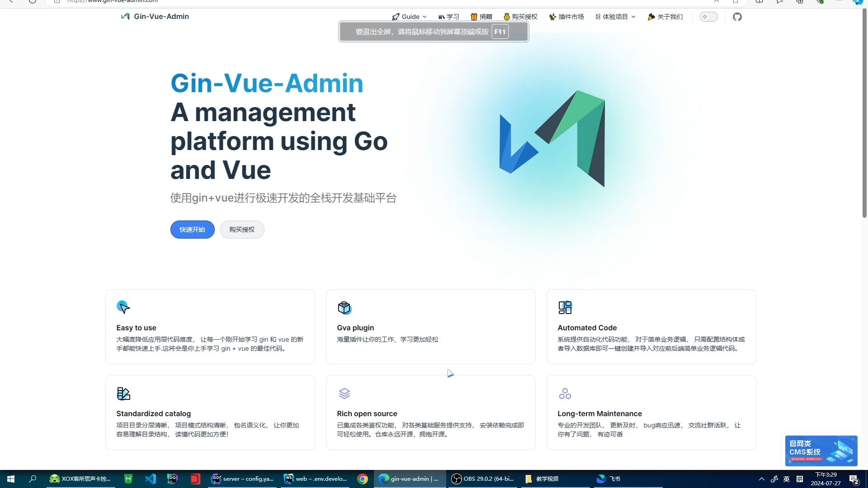This screenshot has width=868, height=488.
Task: Click the Long-term Maintenance hexagons icon
Action: (565, 394)
